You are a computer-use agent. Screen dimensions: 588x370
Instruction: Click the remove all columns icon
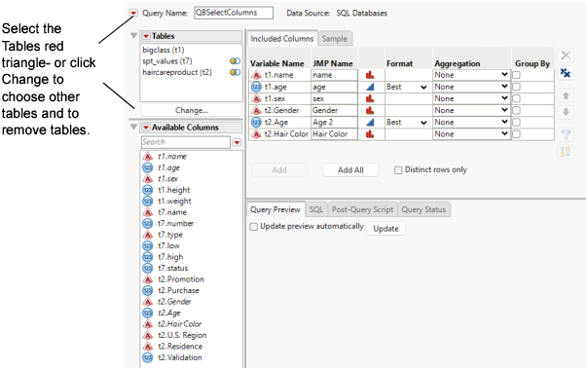(566, 73)
